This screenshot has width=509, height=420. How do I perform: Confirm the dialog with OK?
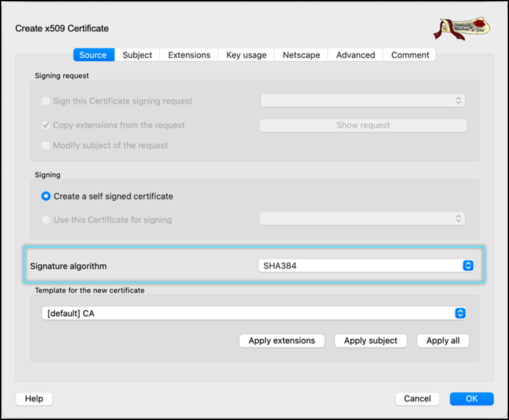coord(471,399)
